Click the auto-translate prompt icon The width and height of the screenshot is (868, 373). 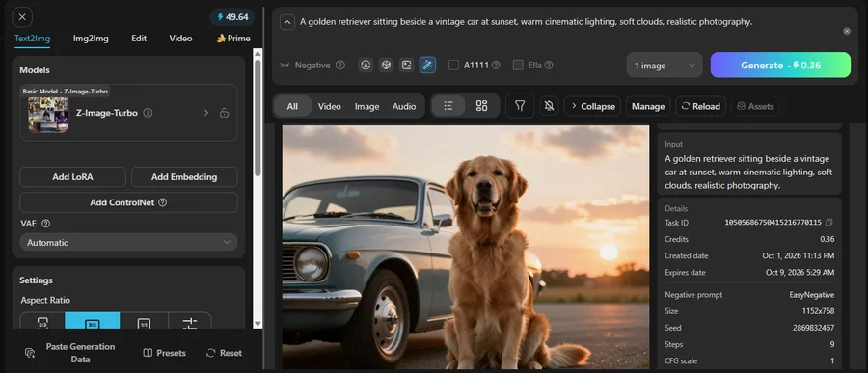[366, 66]
